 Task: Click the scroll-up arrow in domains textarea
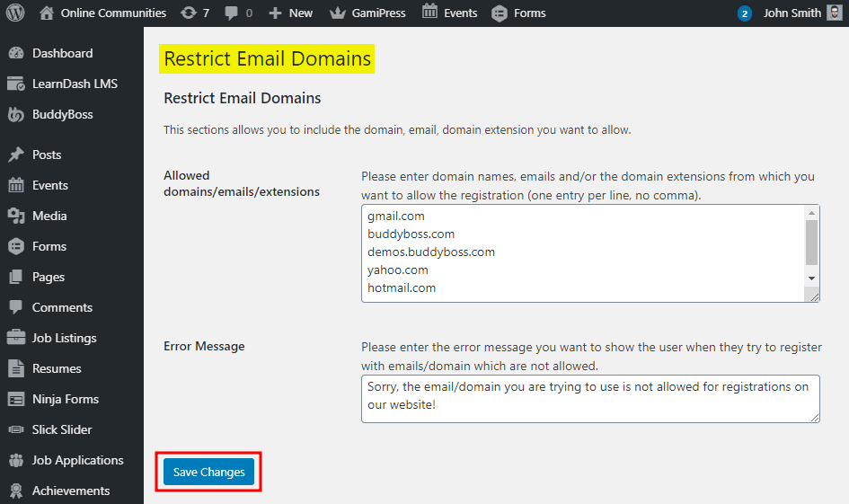(x=811, y=213)
